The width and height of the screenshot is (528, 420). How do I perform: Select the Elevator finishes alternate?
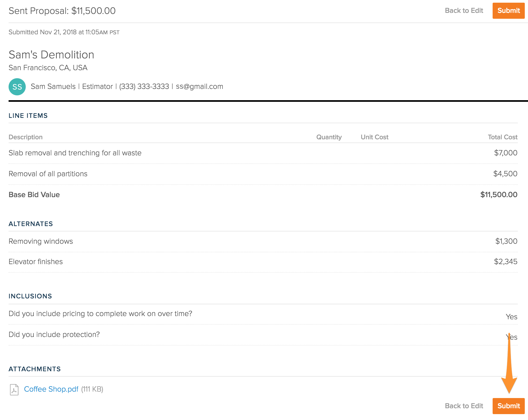36,262
